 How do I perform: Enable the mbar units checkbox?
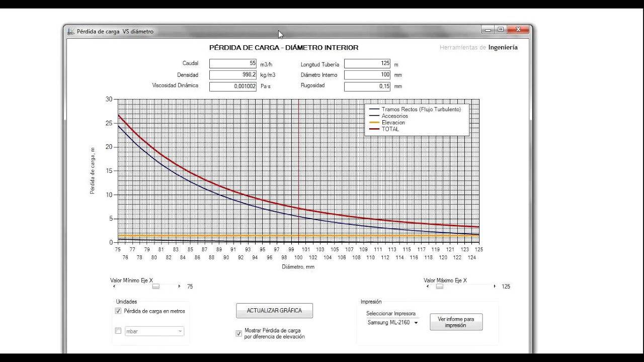(118, 331)
